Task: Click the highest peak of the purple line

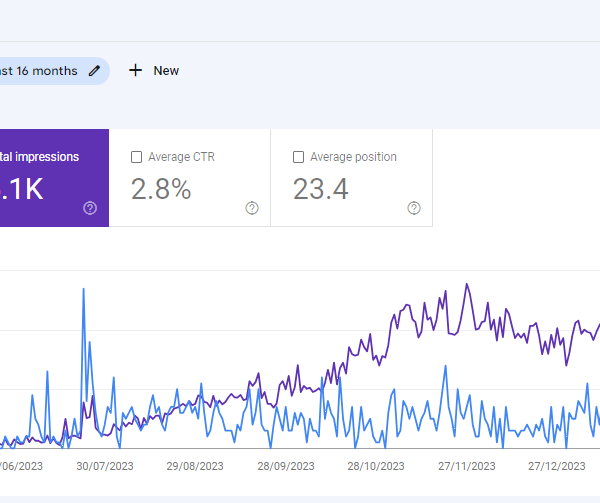Action: pos(466,285)
